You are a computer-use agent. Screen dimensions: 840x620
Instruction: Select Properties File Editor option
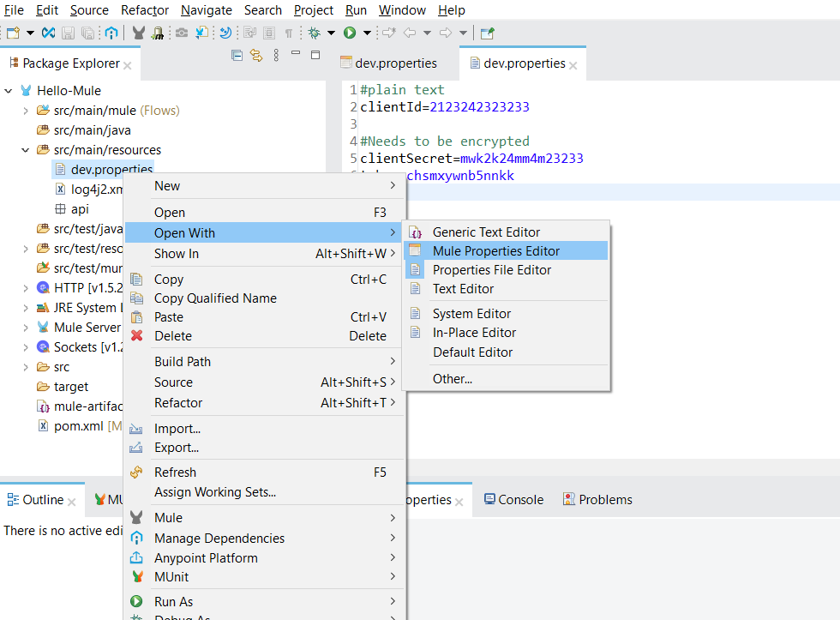pyautogui.click(x=491, y=269)
